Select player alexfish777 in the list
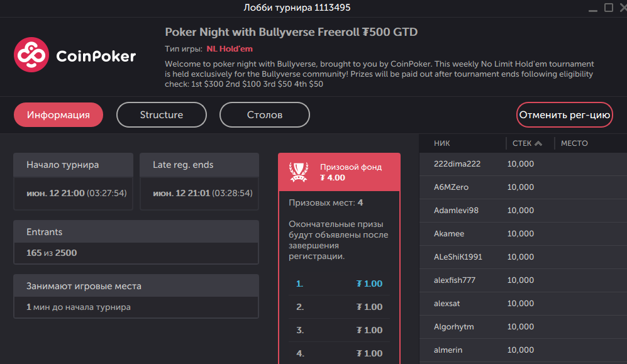The width and height of the screenshot is (627, 364). click(x=523, y=280)
